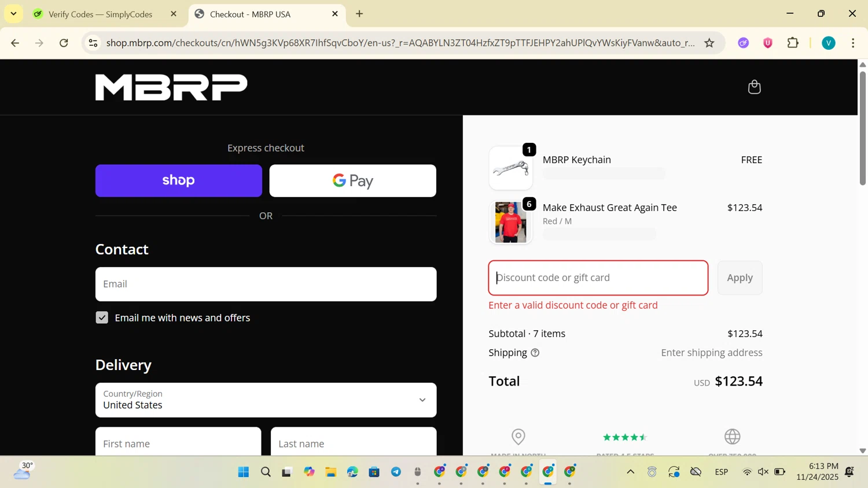Click the map pin location badge icon
868x488 pixels.
[x=518, y=437]
